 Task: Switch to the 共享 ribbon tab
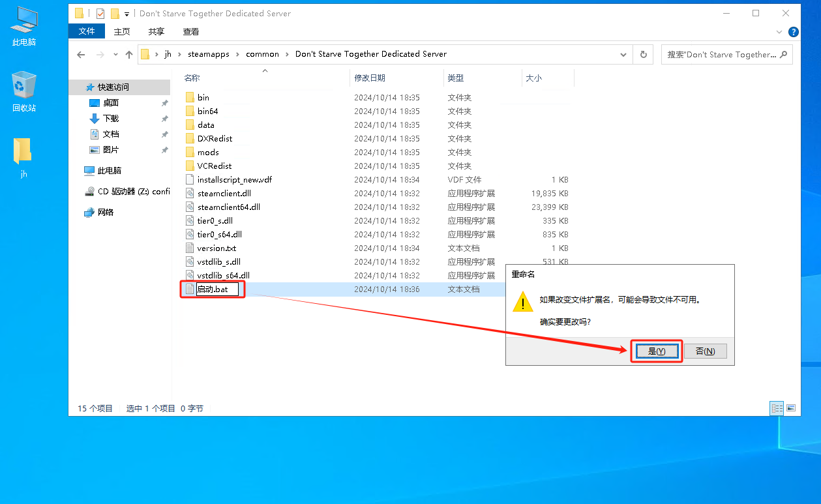[x=157, y=31]
